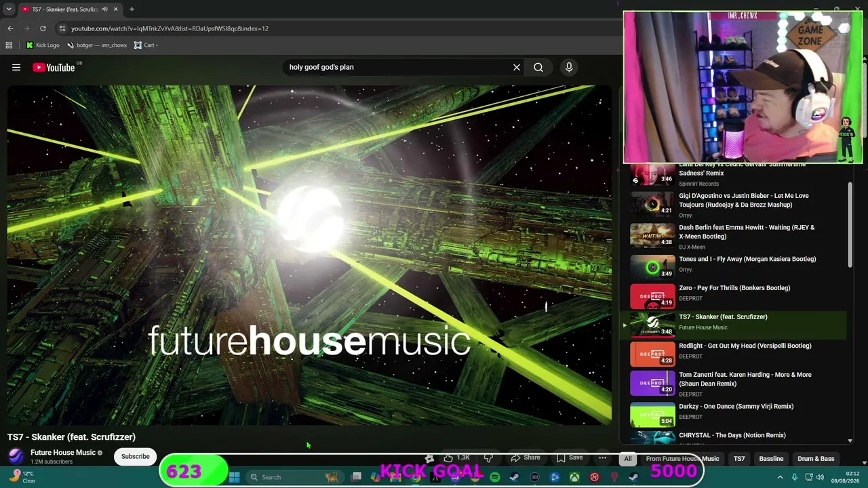
Task: Click the DJ X-Meen channel name
Action: pos(692,247)
